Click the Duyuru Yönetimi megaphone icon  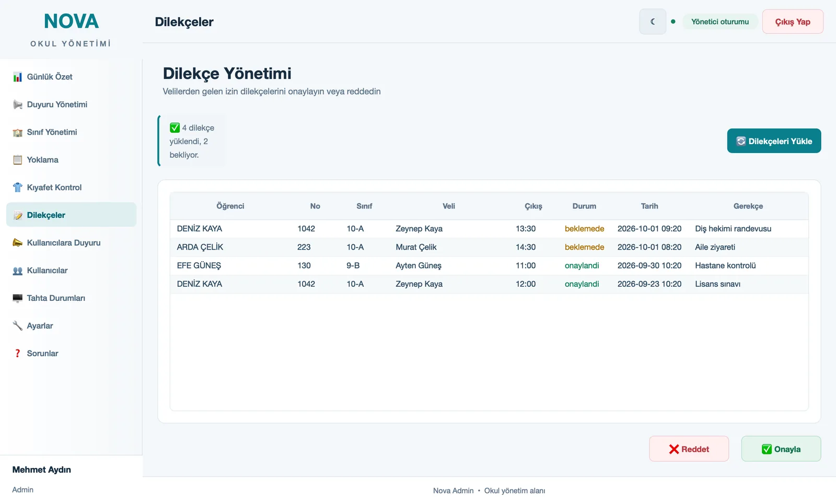click(18, 104)
